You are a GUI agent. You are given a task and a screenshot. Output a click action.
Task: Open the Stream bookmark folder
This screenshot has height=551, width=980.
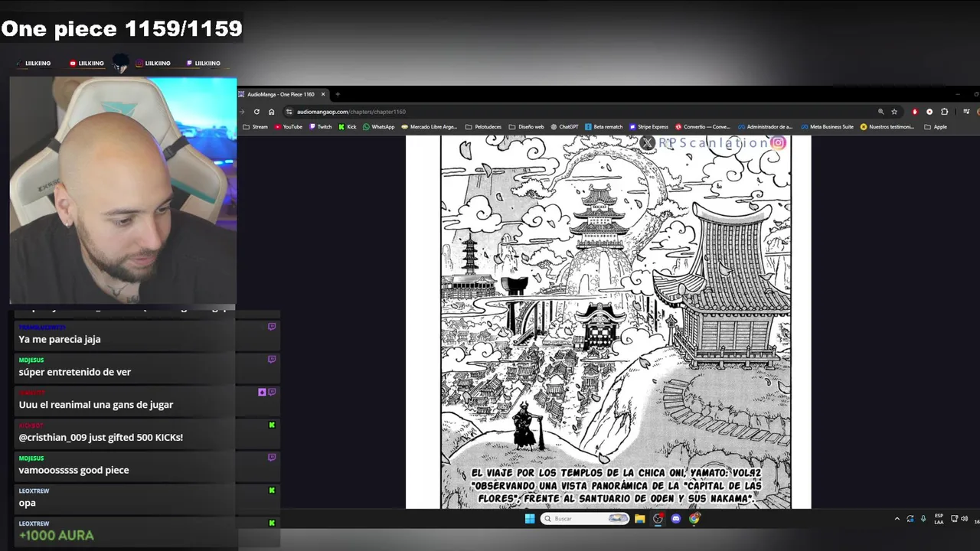(x=256, y=127)
